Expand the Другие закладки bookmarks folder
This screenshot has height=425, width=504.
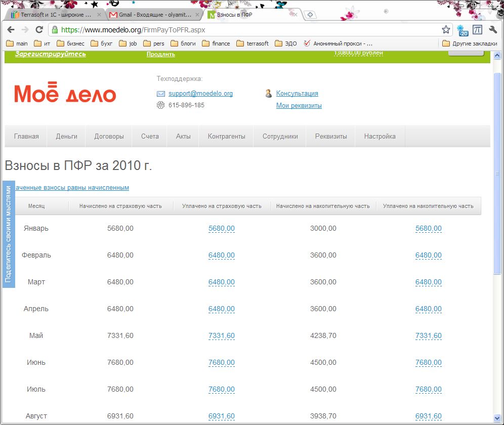(470, 44)
